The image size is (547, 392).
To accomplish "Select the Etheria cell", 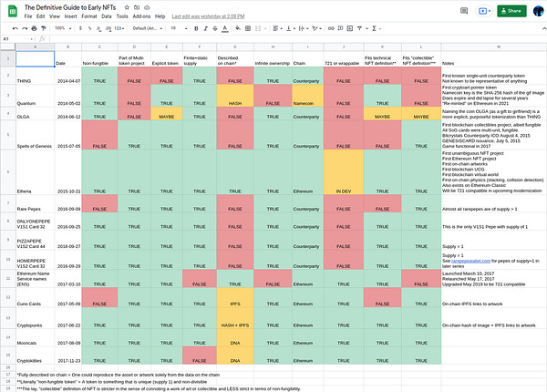I will (x=35, y=172).
